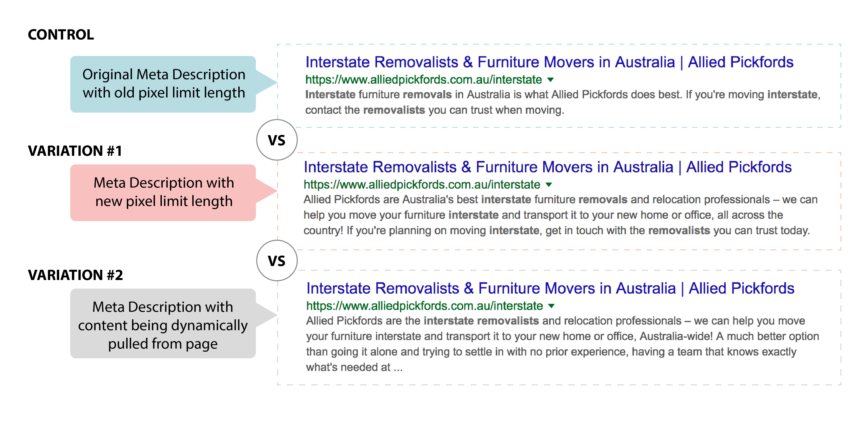Click the green URL in Variation #1 result
This screenshot has width=868, height=422.
click(422, 185)
